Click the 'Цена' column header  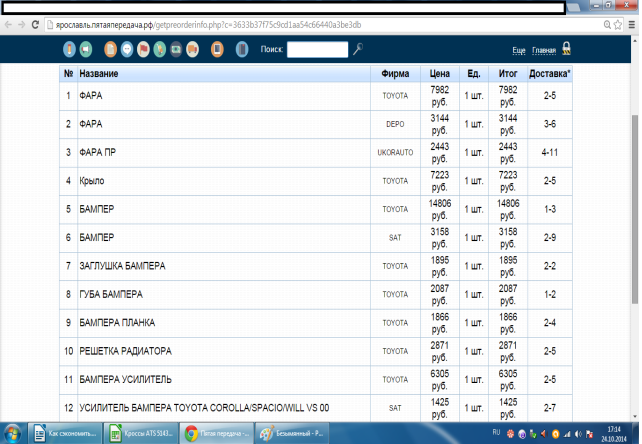(x=440, y=74)
